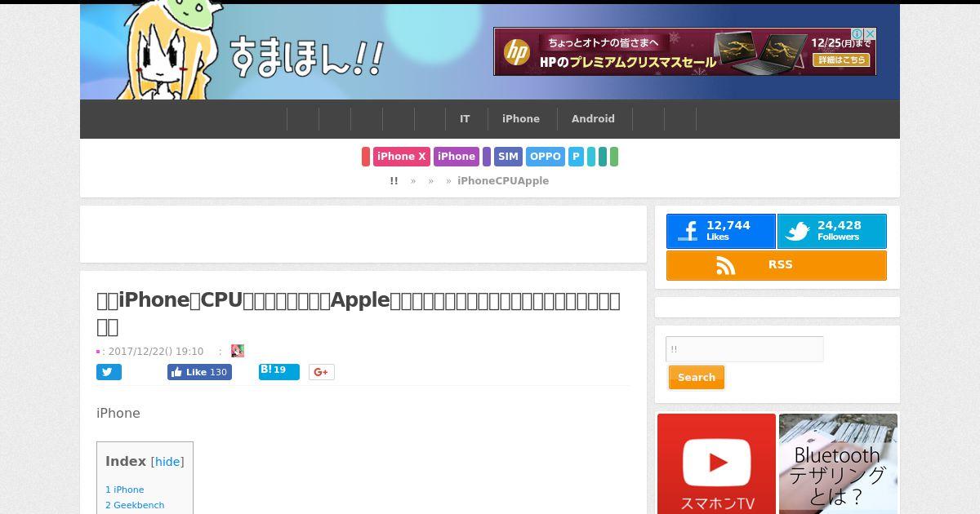Open the HP Christmas sale banner ad

coord(684,52)
